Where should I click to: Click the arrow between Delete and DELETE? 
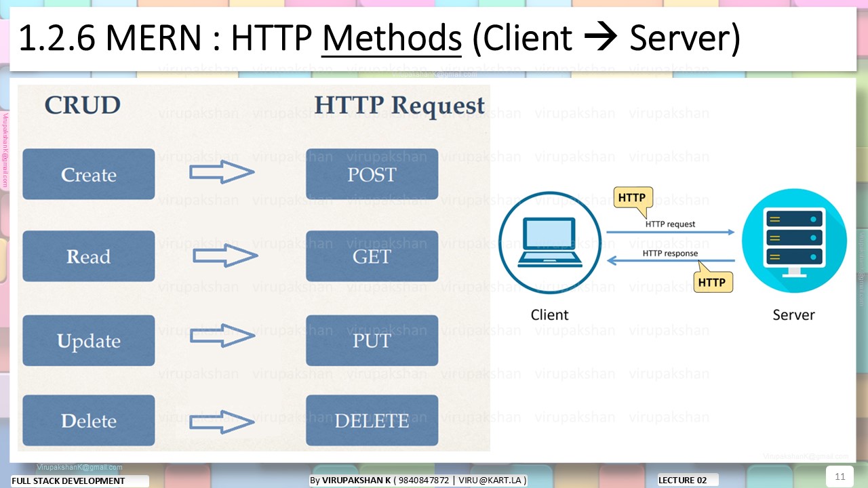(x=222, y=422)
